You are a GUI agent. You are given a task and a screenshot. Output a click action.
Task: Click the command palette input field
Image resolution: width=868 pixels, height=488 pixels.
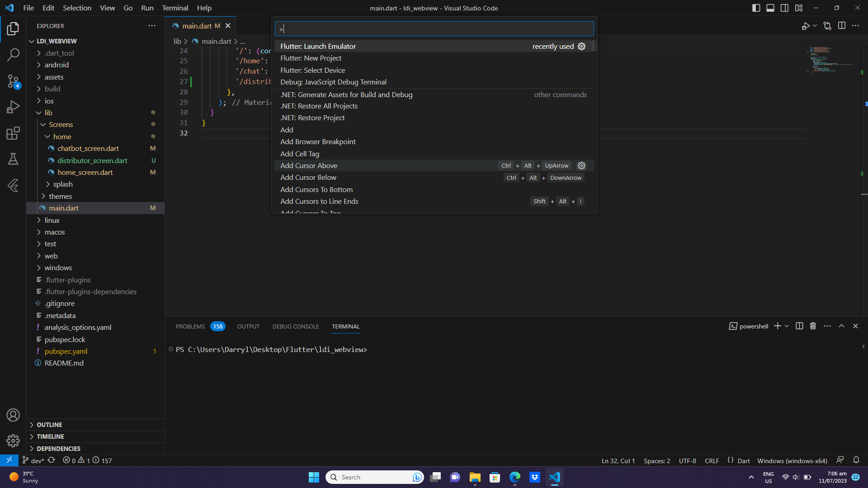[434, 29]
